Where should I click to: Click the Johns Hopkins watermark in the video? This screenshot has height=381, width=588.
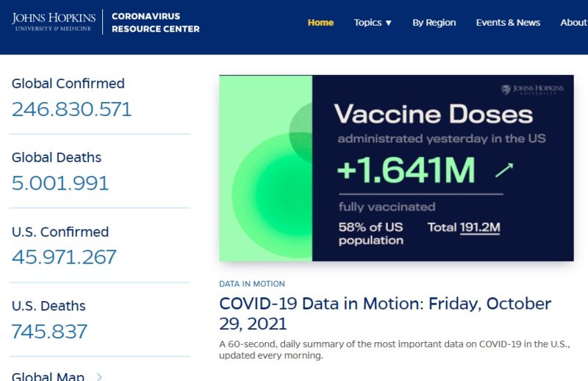(532, 89)
